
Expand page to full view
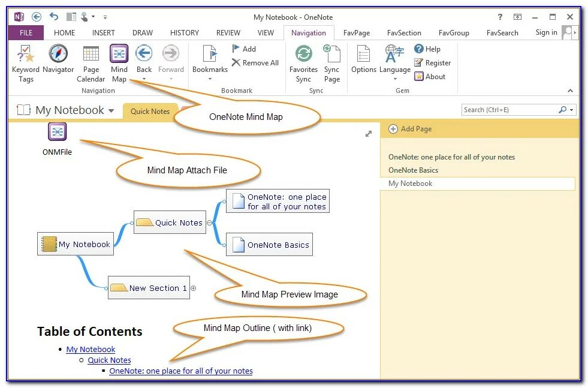(x=369, y=134)
